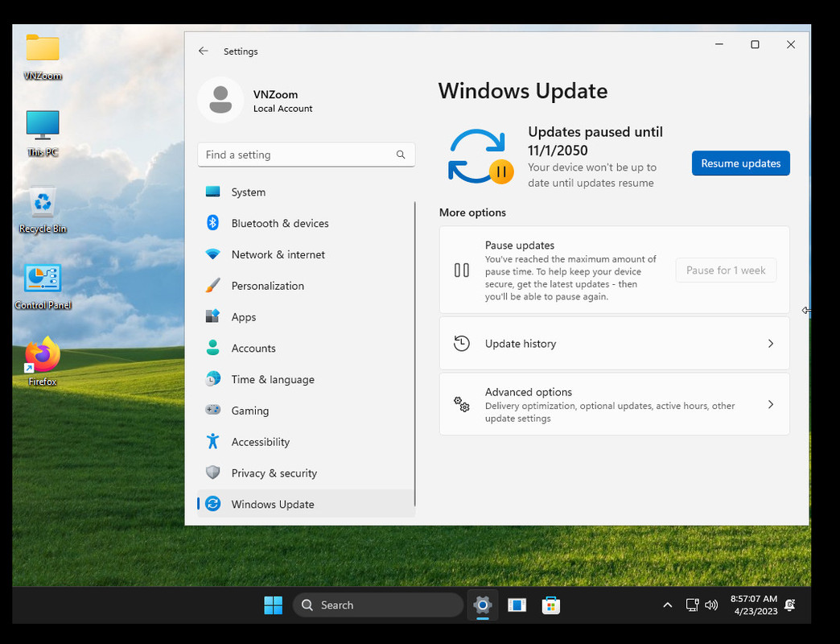
Task: Select Firefox desktop shortcut
Action: 43,361
